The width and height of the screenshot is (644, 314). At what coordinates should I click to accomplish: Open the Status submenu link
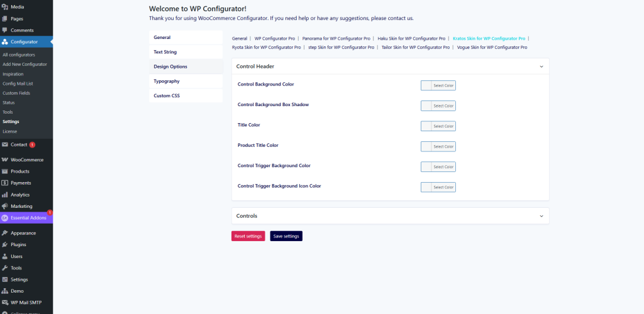point(9,102)
